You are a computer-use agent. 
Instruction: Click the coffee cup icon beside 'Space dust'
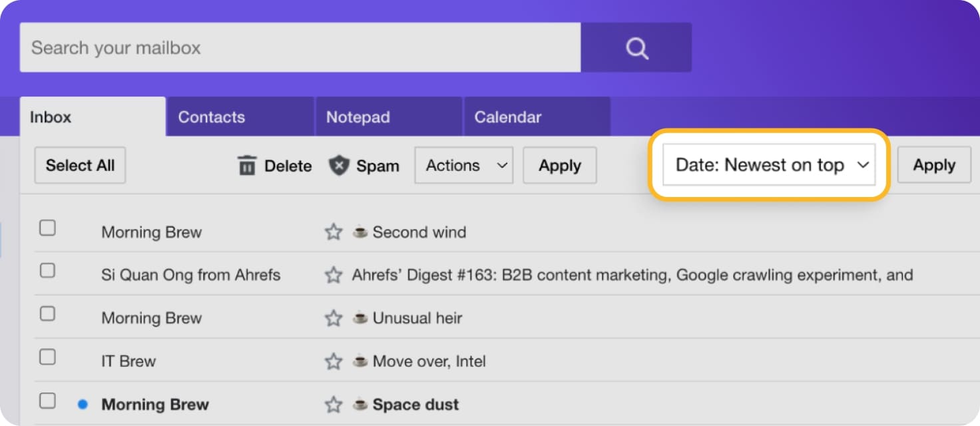coord(359,404)
